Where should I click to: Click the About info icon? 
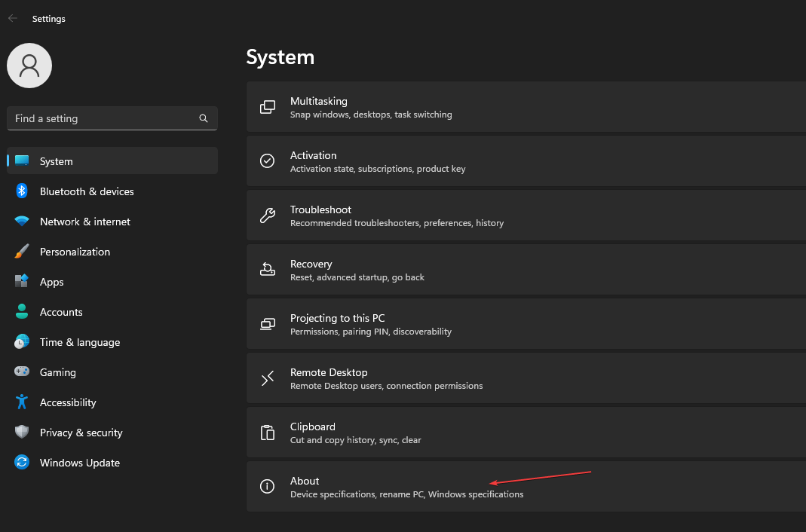(268, 486)
